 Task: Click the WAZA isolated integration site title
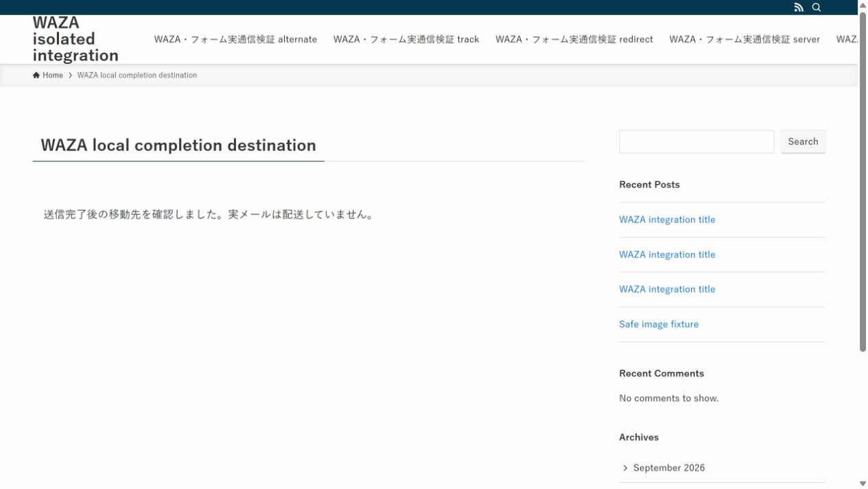[x=75, y=39]
